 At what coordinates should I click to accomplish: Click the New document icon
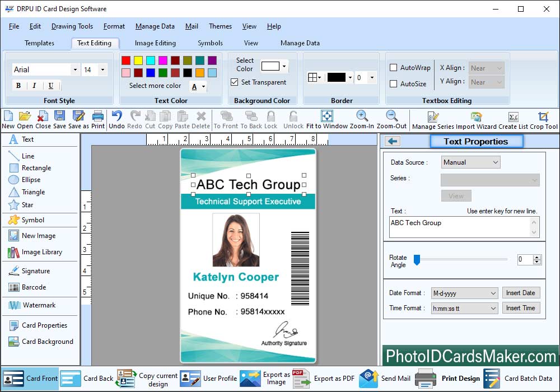click(8, 116)
